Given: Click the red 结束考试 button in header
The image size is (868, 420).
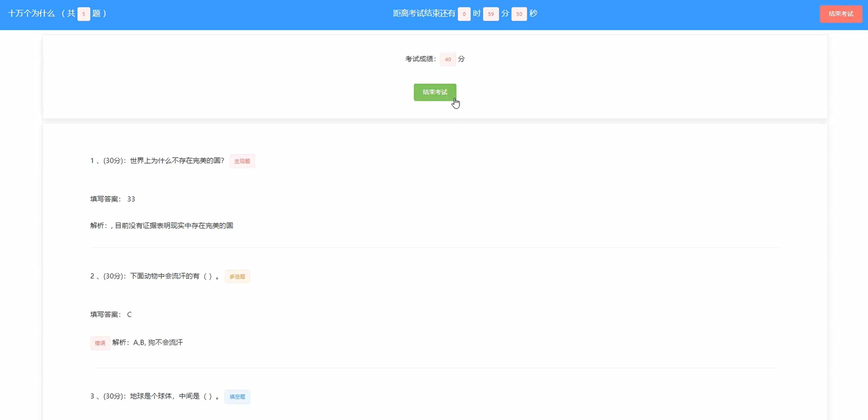Looking at the screenshot, I should 841,14.
